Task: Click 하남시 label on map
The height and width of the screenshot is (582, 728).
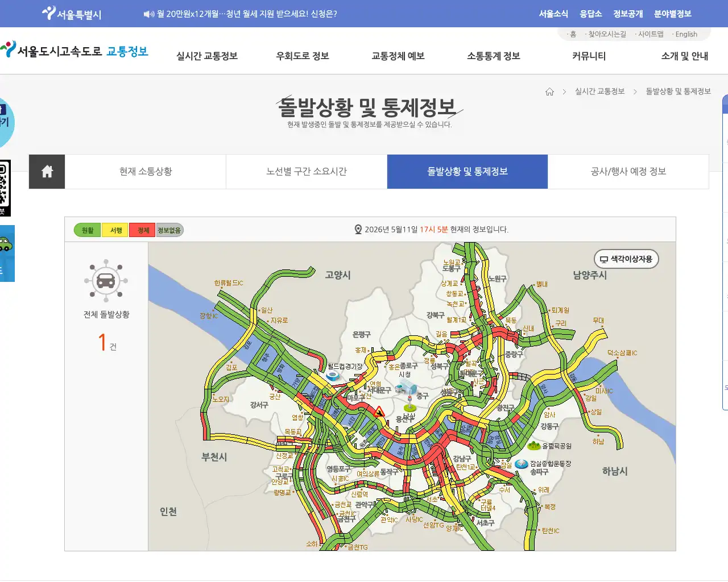Action: coord(615,471)
